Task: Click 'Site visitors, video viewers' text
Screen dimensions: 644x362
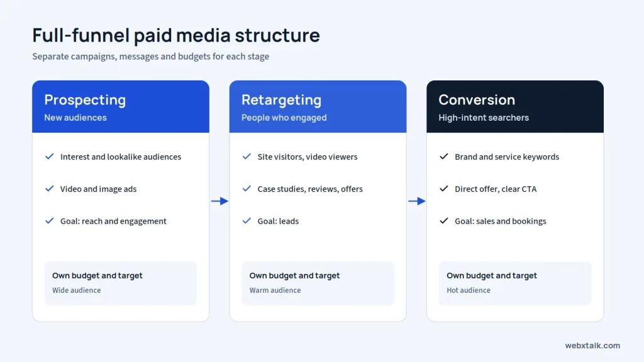Action: 307,156
